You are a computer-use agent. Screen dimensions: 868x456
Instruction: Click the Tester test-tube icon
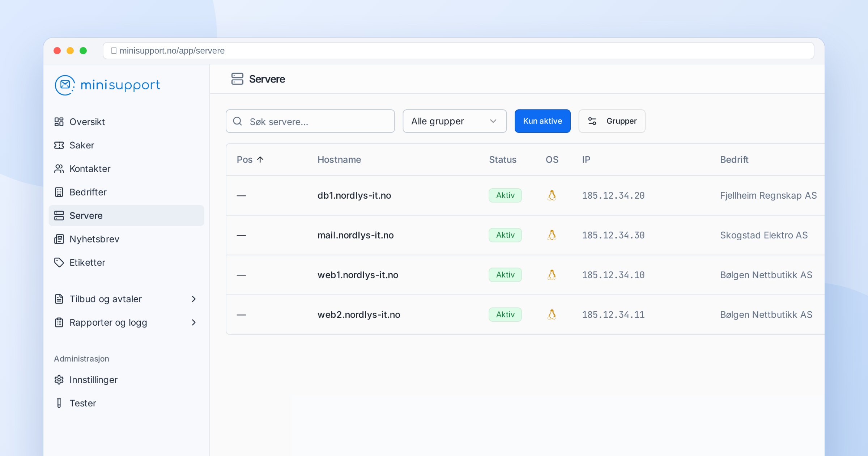tap(59, 403)
